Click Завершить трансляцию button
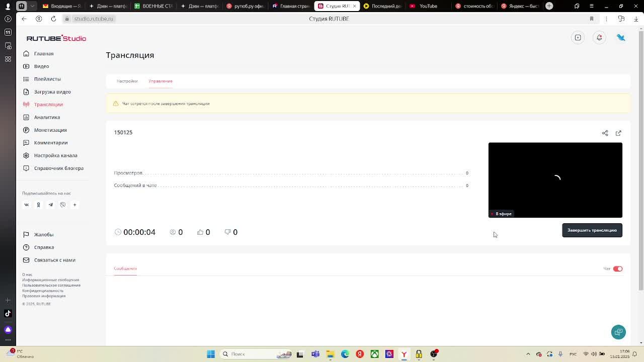This screenshot has width=644, height=362. [592, 230]
